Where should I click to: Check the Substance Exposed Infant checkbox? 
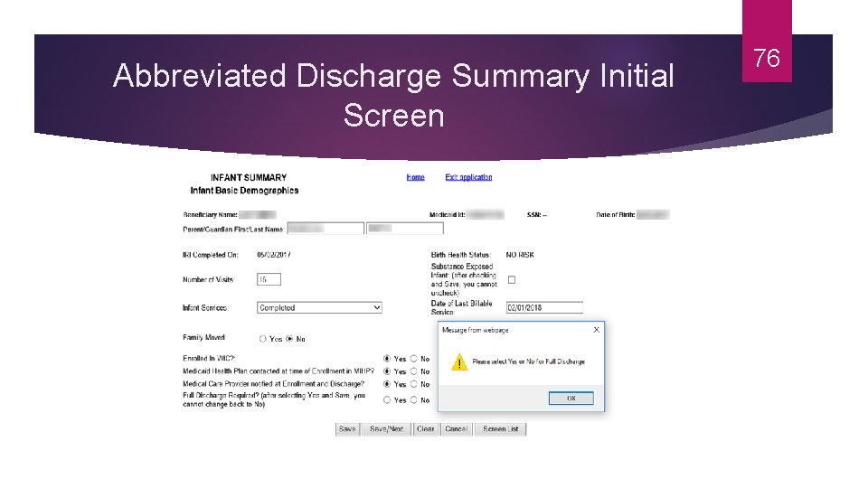[512, 280]
